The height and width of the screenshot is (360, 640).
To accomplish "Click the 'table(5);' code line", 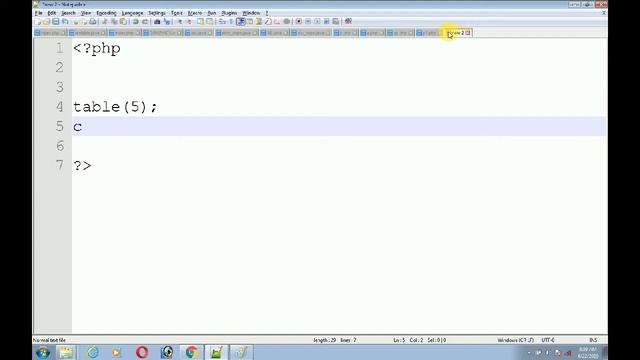I will pos(115,107).
